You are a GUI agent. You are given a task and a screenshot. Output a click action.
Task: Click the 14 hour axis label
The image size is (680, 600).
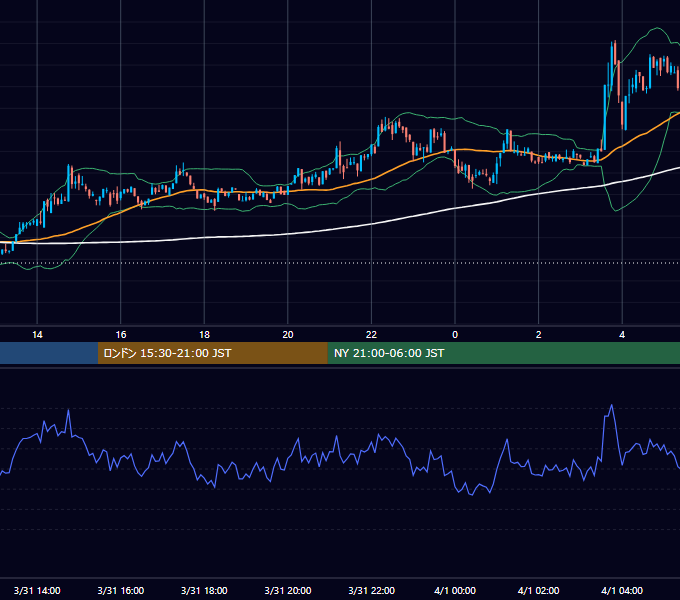pyautogui.click(x=37, y=335)
